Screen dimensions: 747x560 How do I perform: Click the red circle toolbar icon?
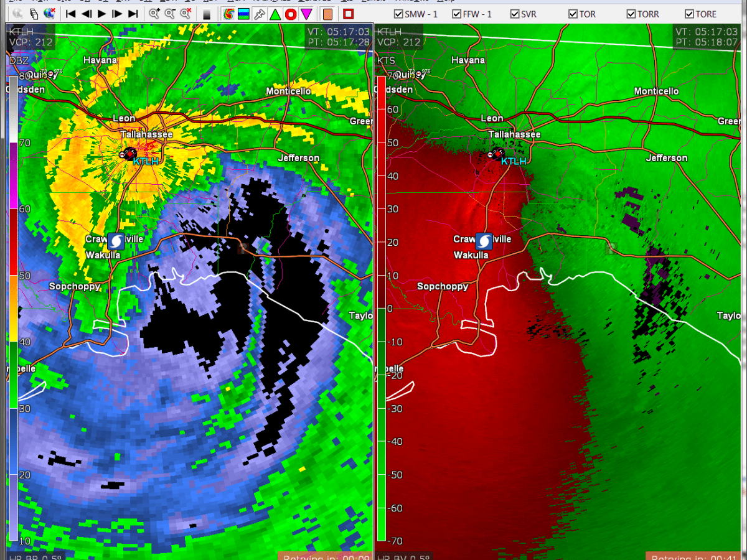tap(290, 14)
